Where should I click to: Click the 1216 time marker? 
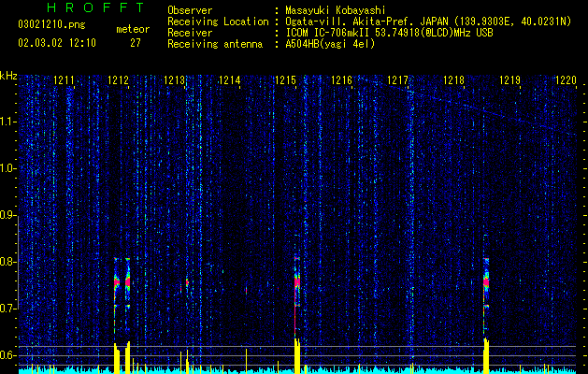point(341,79)
